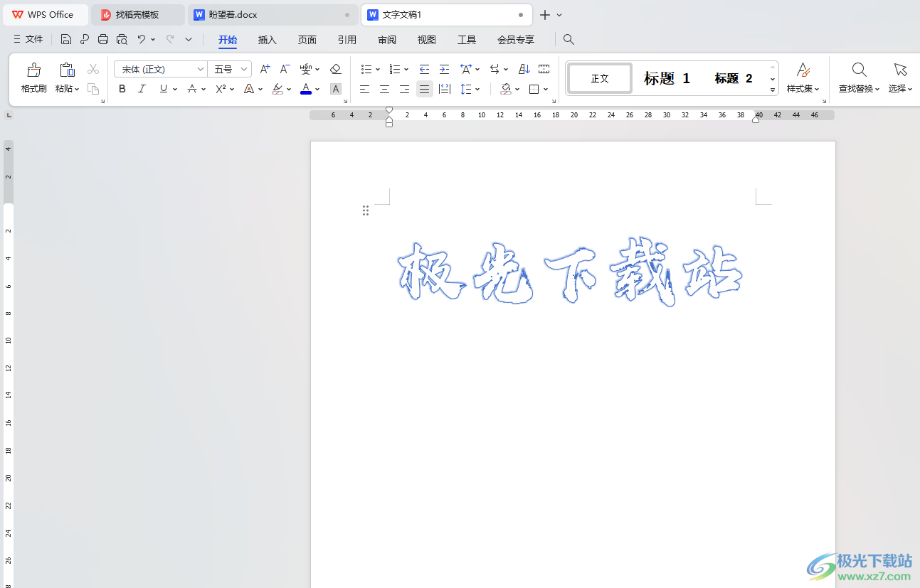Open the 引用 ribbon tab
The height and width of the screenshot is (588, 920).
click(347, 40)
